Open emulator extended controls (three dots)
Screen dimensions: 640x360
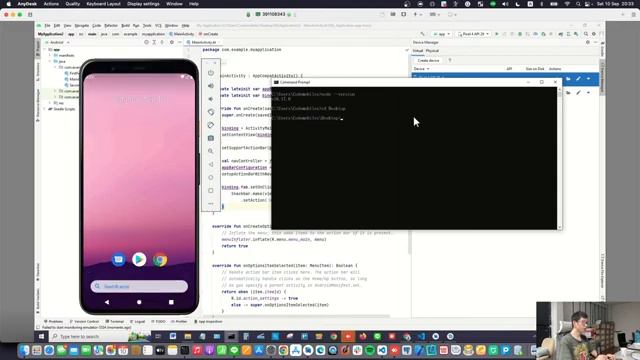211,203
